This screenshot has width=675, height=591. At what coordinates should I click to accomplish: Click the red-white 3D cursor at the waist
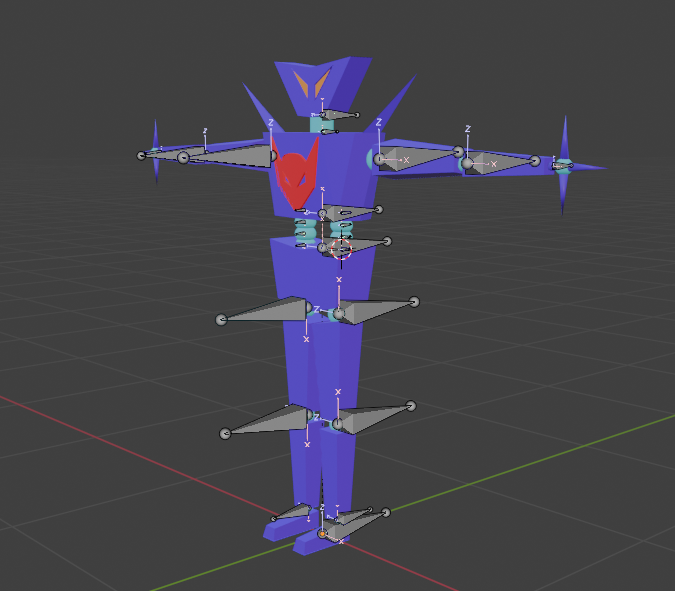pyautogui.click(x=341, y=249)
